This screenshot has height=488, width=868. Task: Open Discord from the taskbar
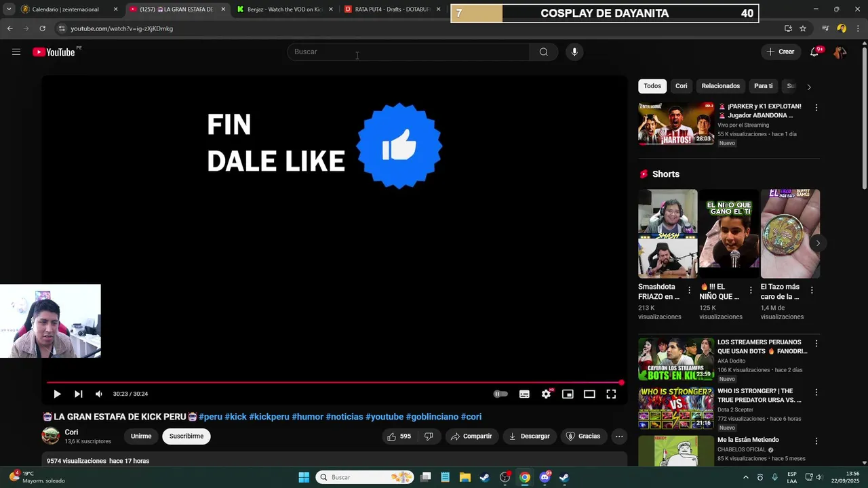click(x=545, y=477)
